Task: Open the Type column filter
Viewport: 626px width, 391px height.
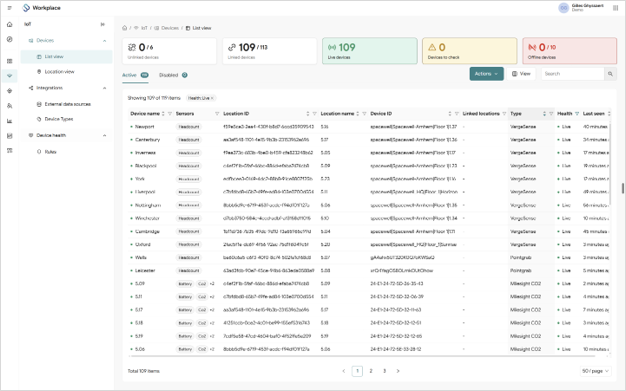Action: click(x=551, y=114)
